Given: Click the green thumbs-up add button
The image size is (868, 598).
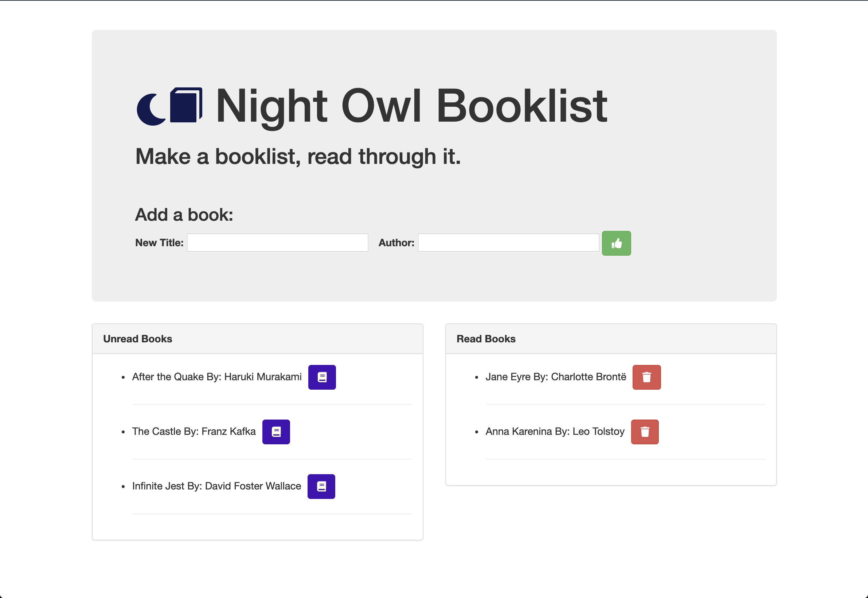Looking at the screenshot, I should click(x=616, y=243).
